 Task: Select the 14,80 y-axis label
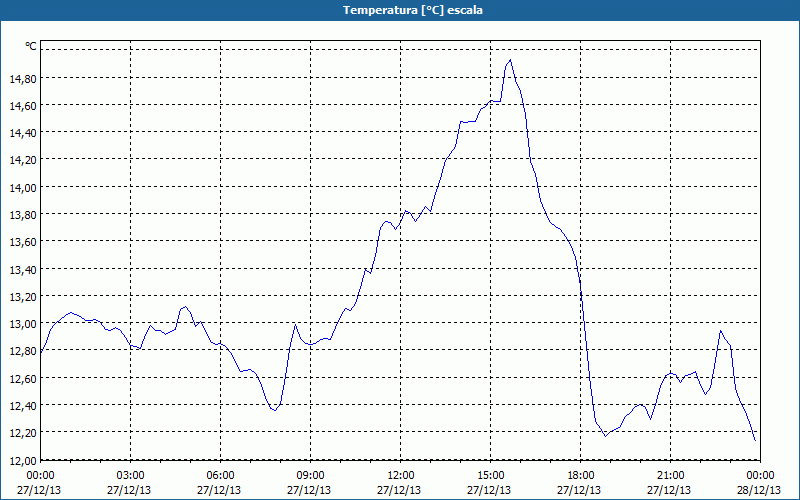(22, 79)
